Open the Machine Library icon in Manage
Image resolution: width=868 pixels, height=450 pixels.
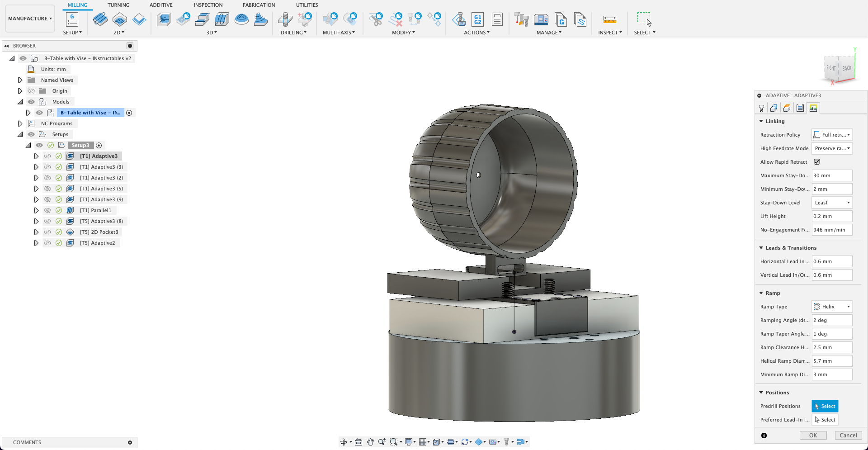coord(541,19)
